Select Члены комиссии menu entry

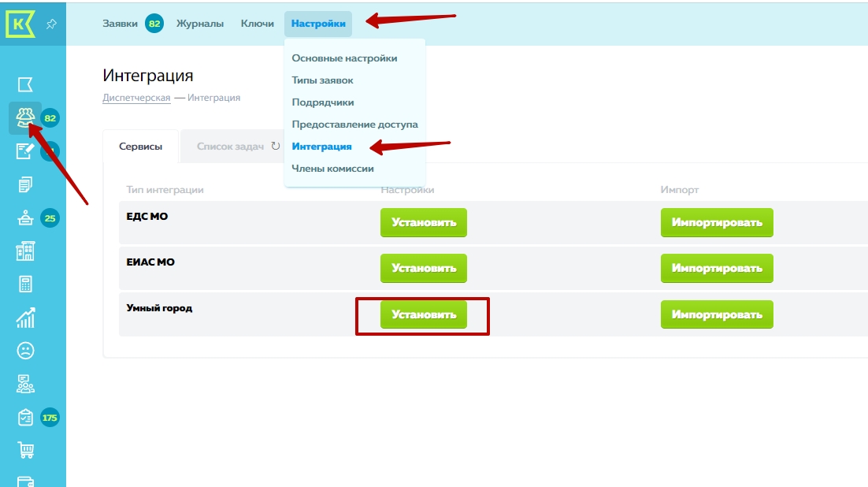(x=332, y=169)
